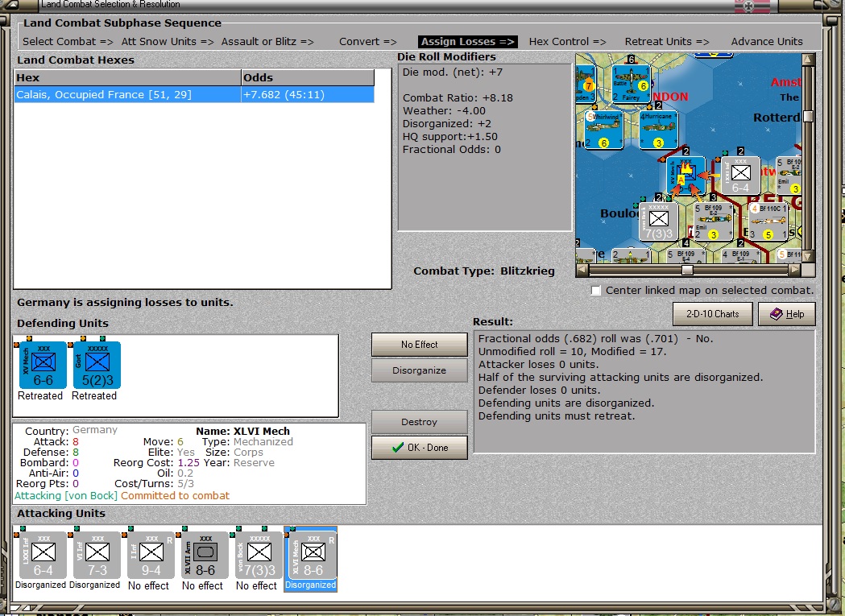
Task: Click 'Name: XLVI Mech' in unit details
Action: click(x=242, y=431)
